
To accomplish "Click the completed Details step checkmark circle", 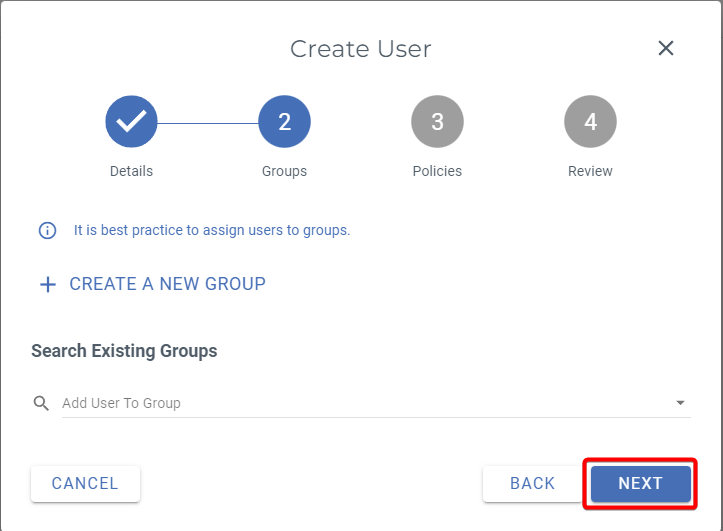I will [131, 122].
